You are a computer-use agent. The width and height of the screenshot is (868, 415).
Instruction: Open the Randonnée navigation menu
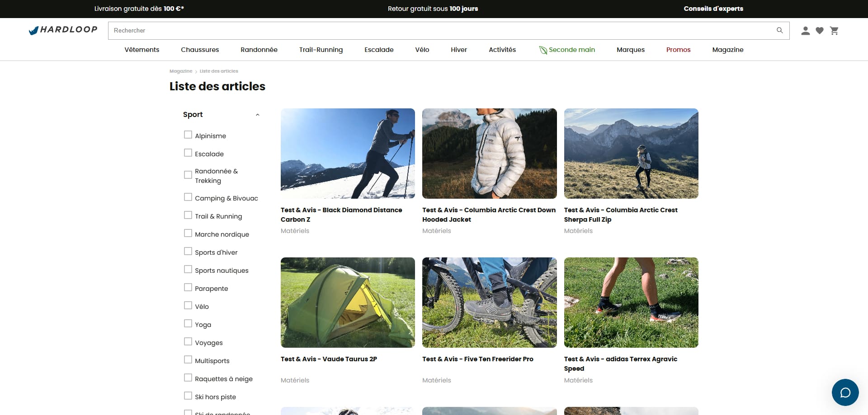[x=259, y=50]
